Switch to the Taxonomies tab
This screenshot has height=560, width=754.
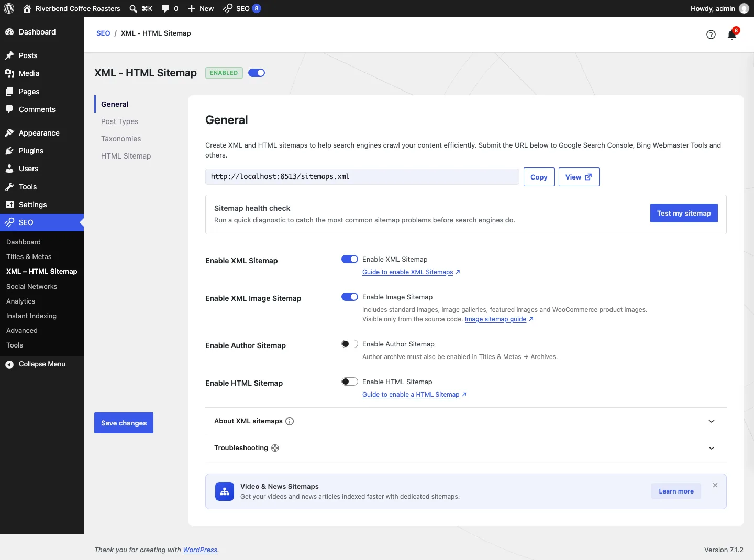pos(121,139)
